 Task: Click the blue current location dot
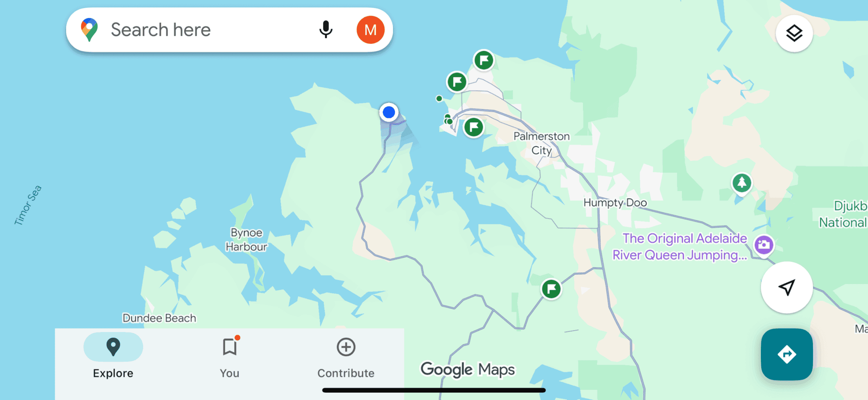click(389, 112)
